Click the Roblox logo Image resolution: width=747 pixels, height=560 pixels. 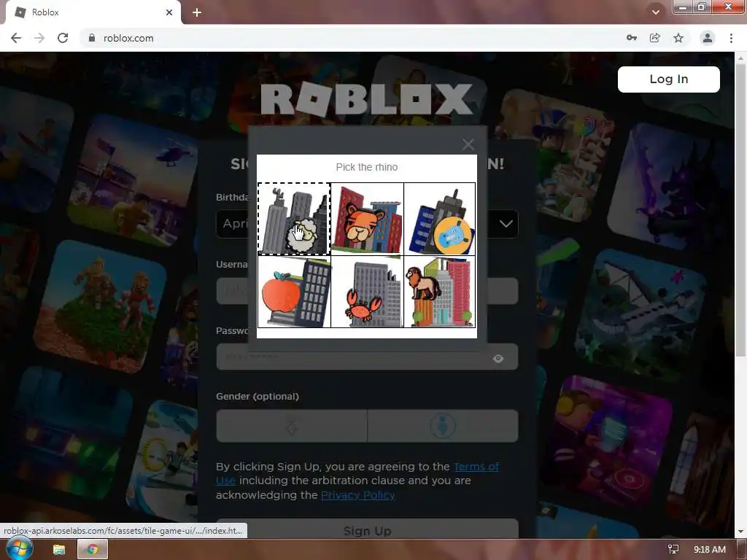367,99
